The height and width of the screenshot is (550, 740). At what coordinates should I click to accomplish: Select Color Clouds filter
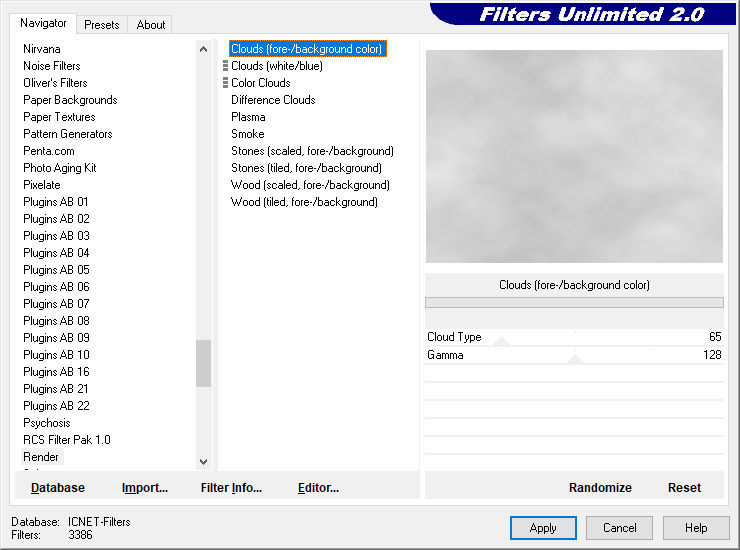(x=261, y=83)
